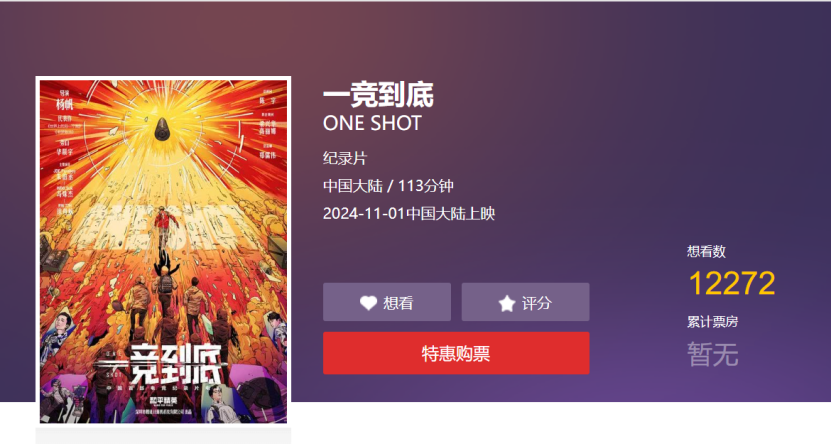832x444 pixels.
Task: Click the 累计票房 label
Action: [713, 321]
